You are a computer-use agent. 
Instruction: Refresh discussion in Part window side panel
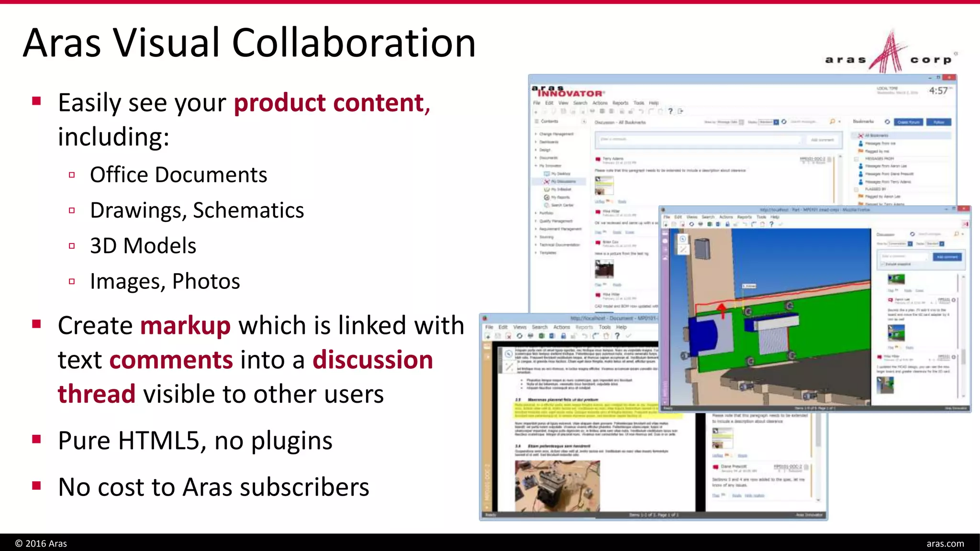[913, 234]
